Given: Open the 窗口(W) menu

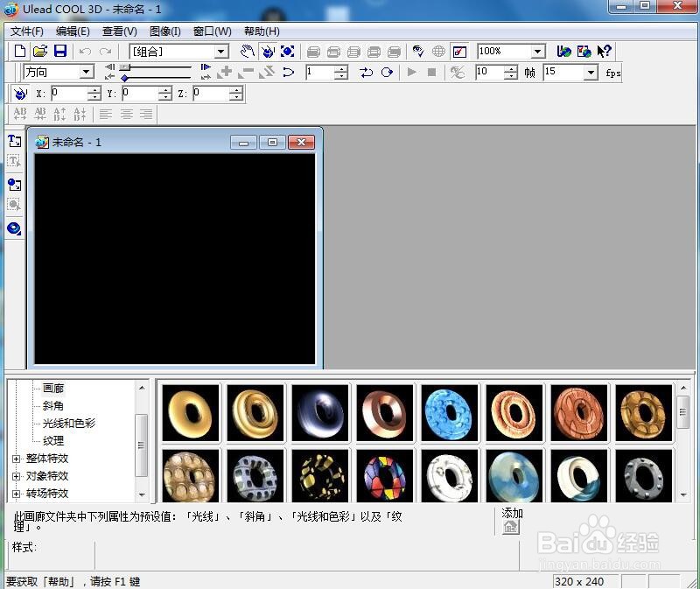Looking at the screenshot, I should click(x=212, y=32).
